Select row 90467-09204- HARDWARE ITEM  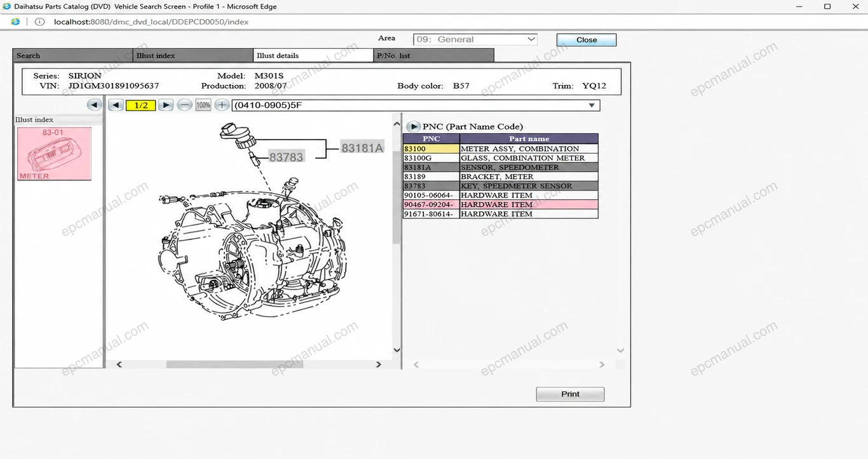point(501,204)
